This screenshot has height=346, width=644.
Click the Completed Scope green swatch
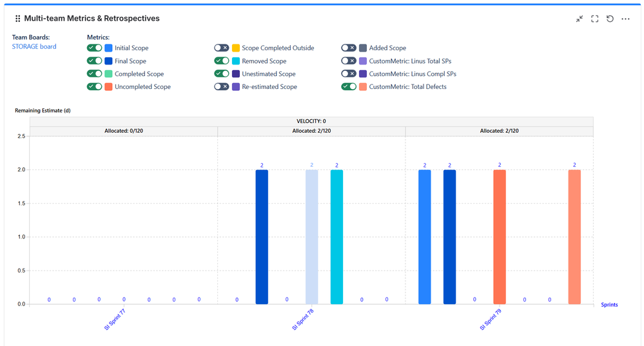click(x=108, y=74)
